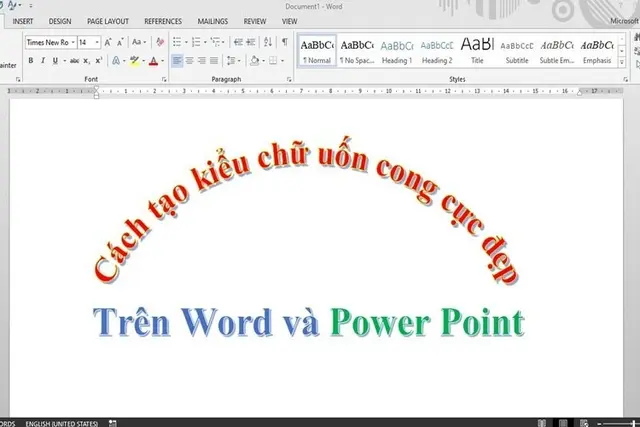Open the INSERT tab

[x=23, y=21]
